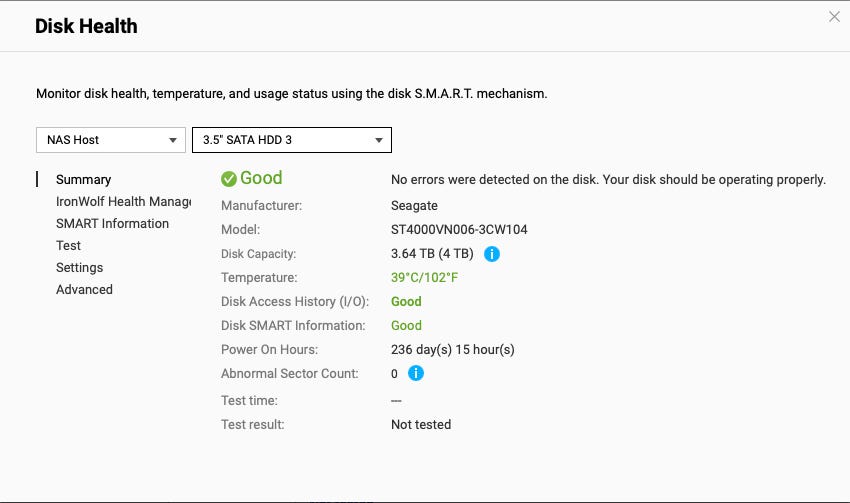This screenshot has width=850, height=503.
Task: Click the green Good checkmark icon
Action: coord(229,179)
